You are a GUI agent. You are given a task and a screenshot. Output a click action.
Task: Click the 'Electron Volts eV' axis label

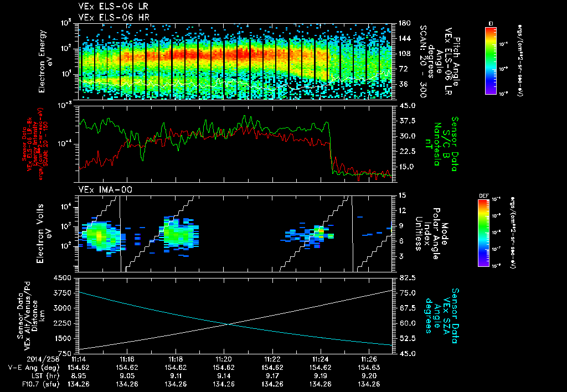[x=43, y=233]
